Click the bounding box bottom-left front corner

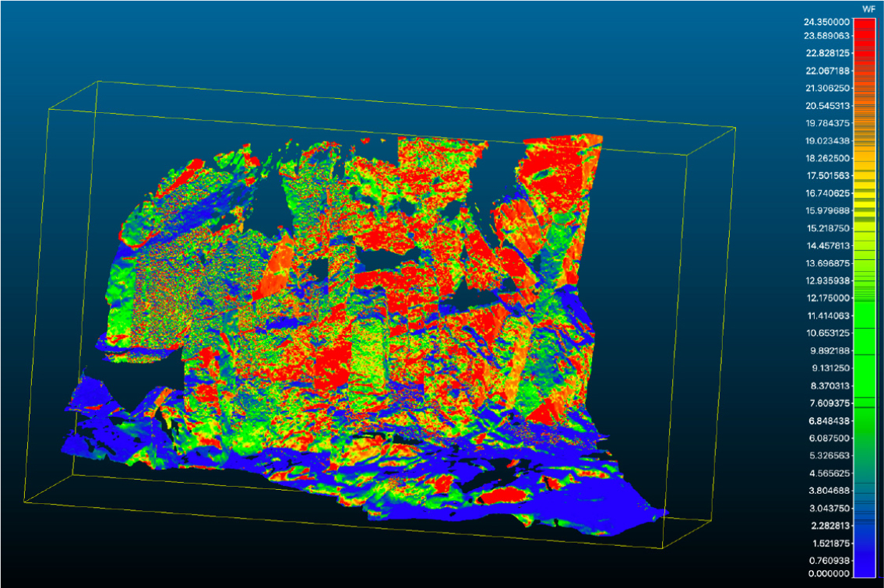24,502
